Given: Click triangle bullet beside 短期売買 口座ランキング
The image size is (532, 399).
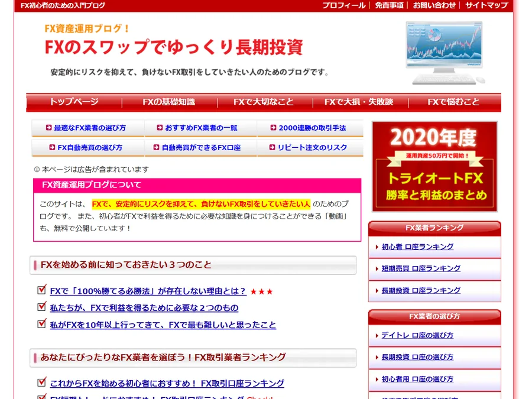Looking at the screenshot, I should [x=377, y=269].
